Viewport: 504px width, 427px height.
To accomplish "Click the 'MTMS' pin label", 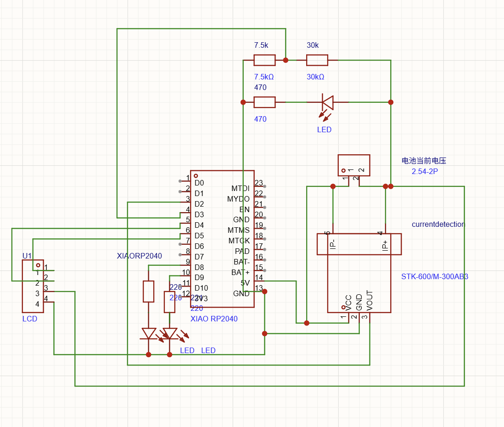I will pos(239,230).
